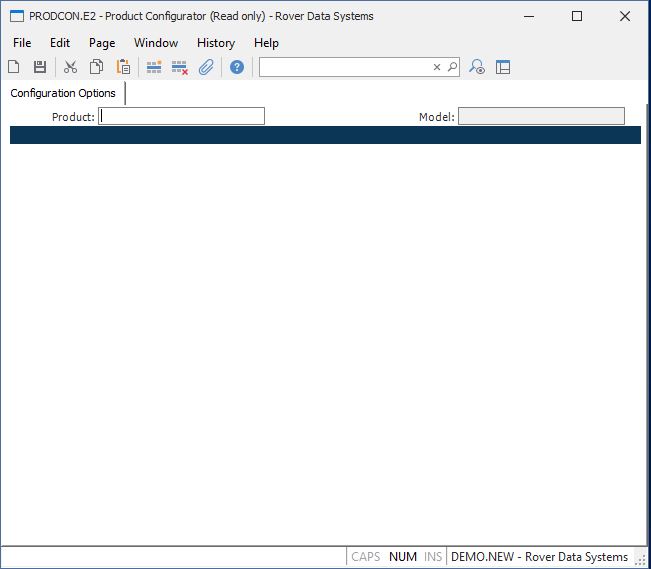The width and height of the screenshot is (651, 569).
Task: Click into the Product input field
Action: coord(182,116)
